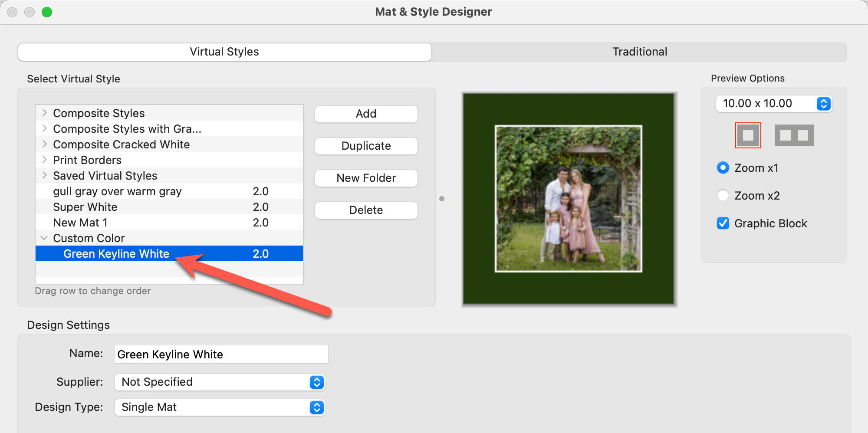868x433 pixels.
Task: Expand the Print Borders folder
Action: click(x=44, y=160)
